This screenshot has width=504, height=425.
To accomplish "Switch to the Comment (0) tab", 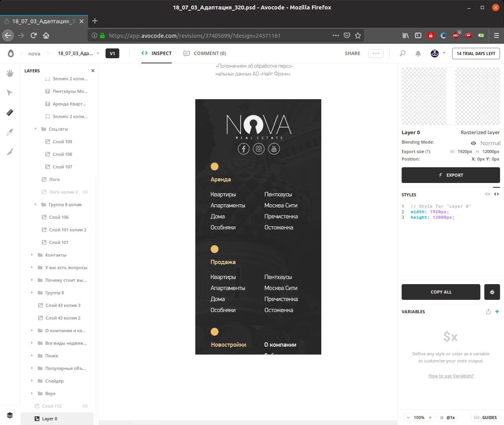I will click(x=205, y=53).
